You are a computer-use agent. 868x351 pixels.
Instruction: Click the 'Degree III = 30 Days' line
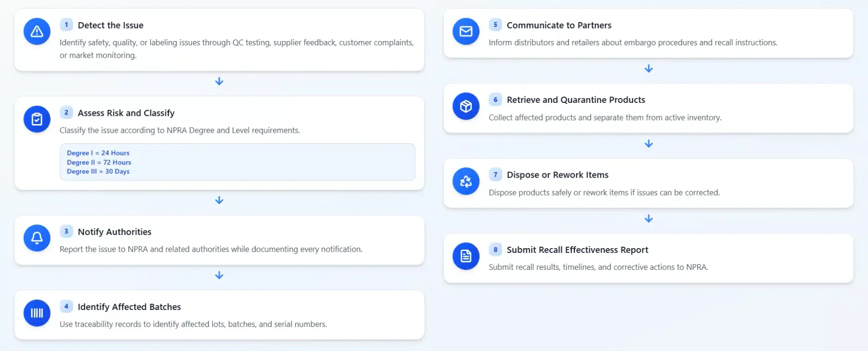click(x=98, y=171)
